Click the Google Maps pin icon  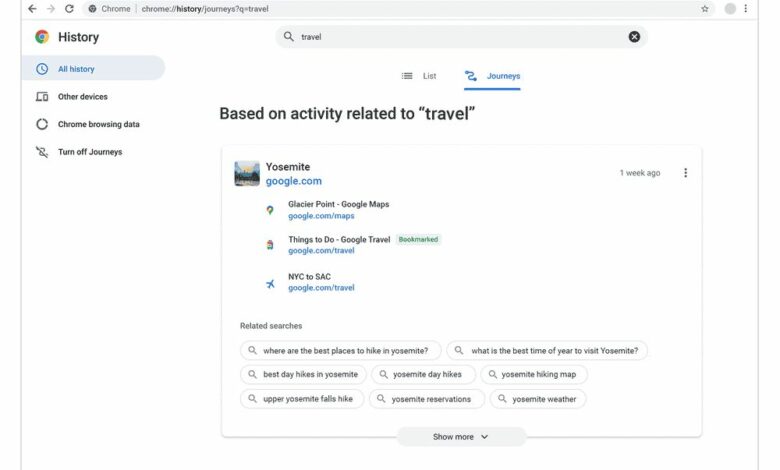point(269,210)
